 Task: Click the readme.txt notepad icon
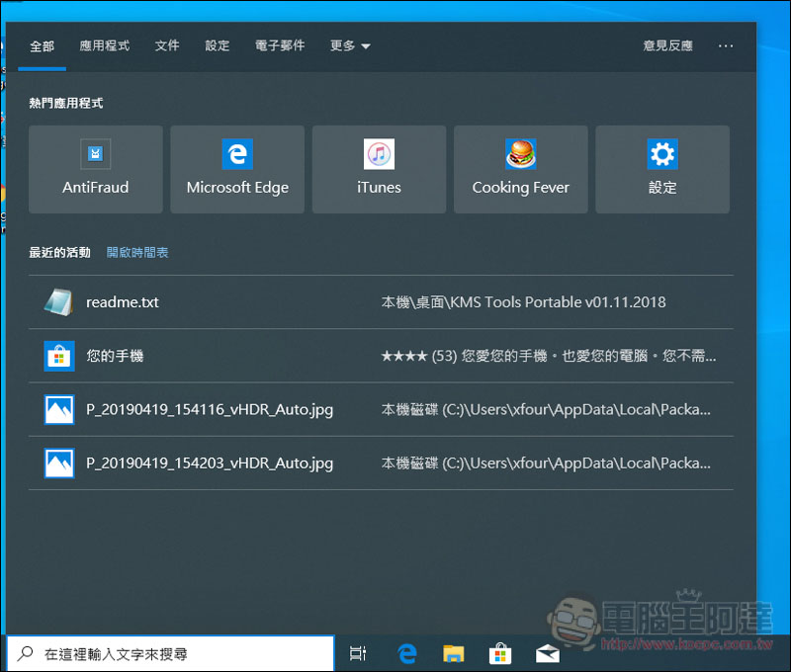pos(59,302)
